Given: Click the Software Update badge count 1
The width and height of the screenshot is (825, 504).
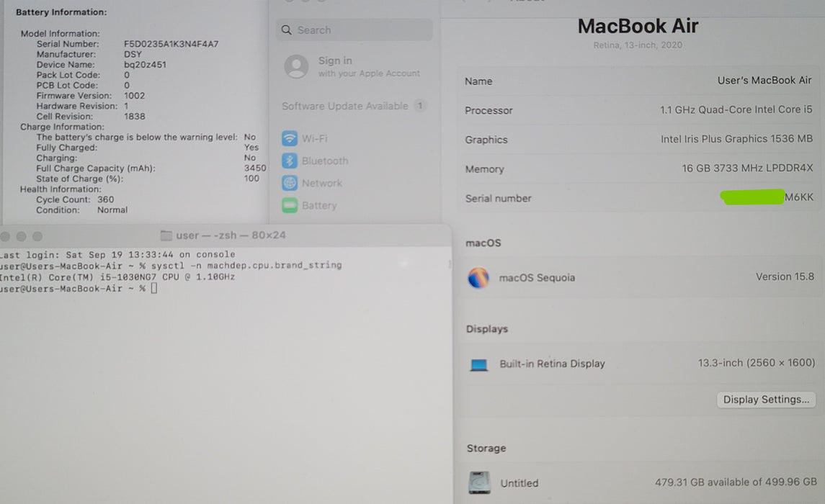Looking at the screenshot, I should coord(420,106).
